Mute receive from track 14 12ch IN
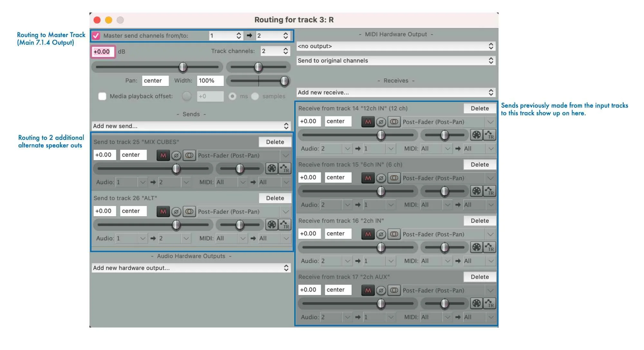 pos(368,122)
